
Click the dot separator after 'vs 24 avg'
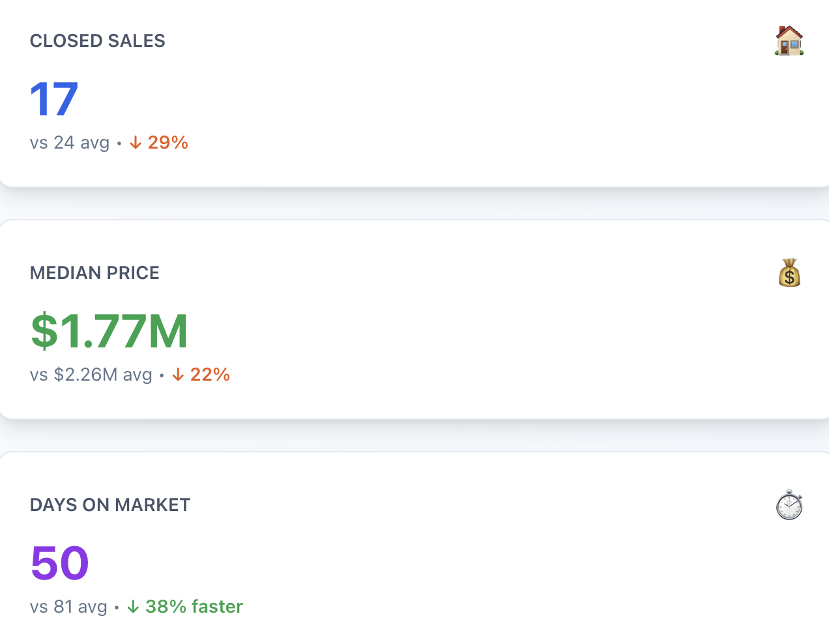tap(119, 143)
